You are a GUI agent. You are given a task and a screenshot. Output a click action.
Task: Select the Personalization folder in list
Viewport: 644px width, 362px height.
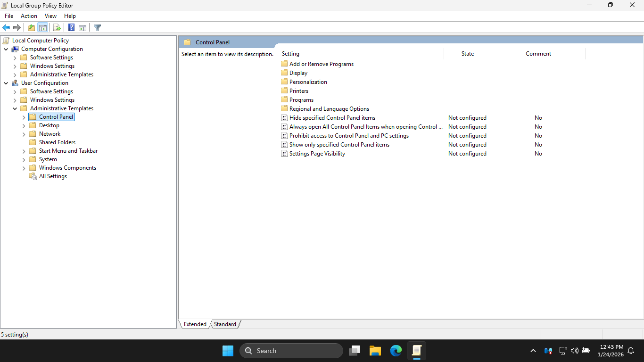click(x=308, y=82)
